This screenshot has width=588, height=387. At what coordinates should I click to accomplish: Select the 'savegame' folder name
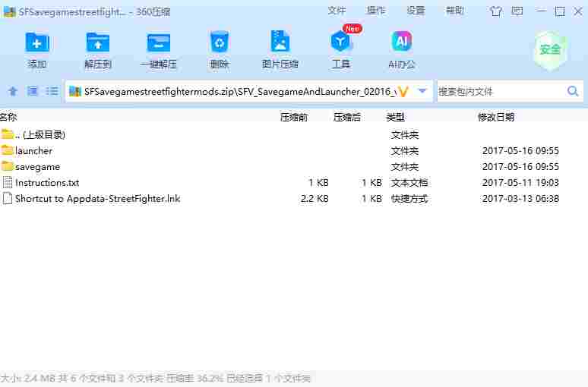click(37, 167)
